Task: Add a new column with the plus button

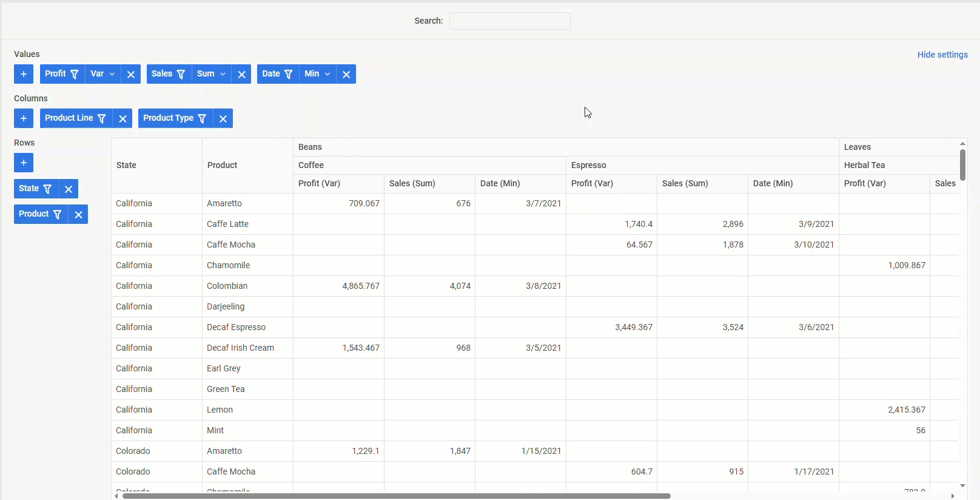Action: (x=24, y=118)
